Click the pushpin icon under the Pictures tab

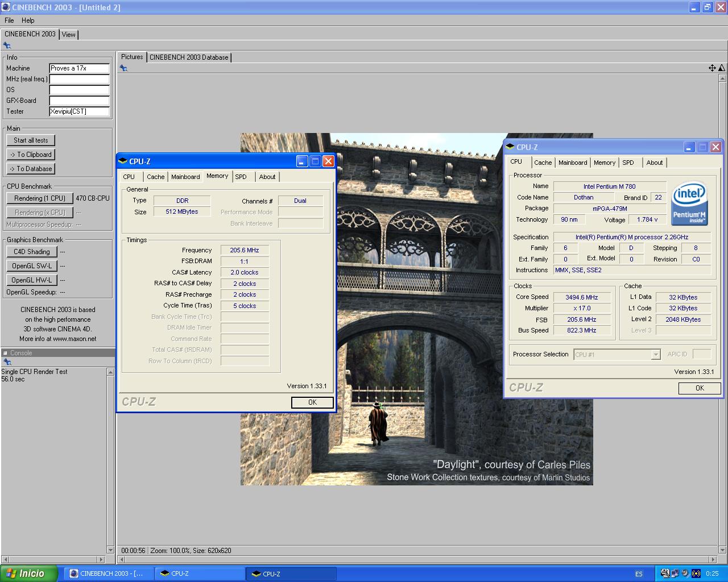[123, 68]
